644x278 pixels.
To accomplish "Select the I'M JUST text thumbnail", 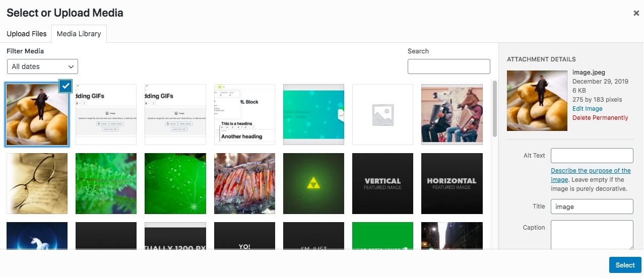I will click(x=313, y=236).
